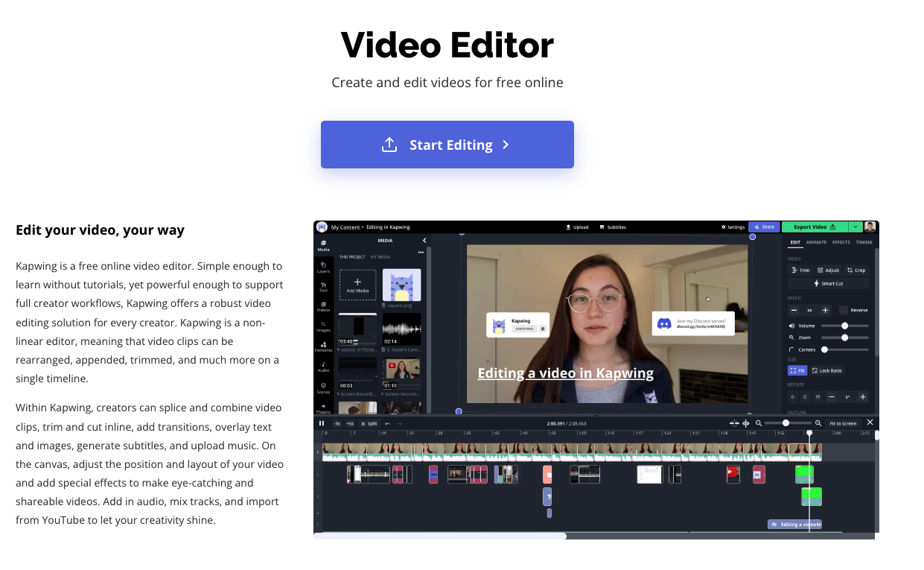Screen dimensions: 924x570
Task: Click the Start Editing button
Action: (x=447, y=145)
